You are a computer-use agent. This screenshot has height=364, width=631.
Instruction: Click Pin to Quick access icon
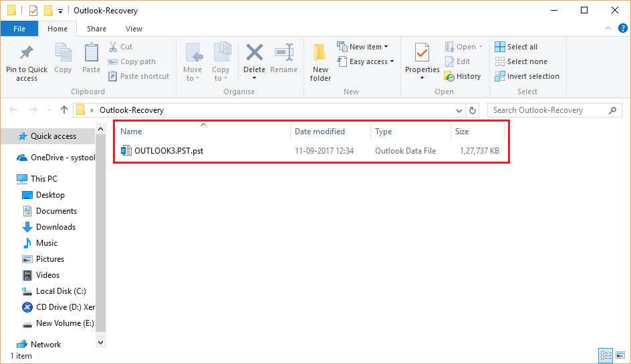coord(27,53)
